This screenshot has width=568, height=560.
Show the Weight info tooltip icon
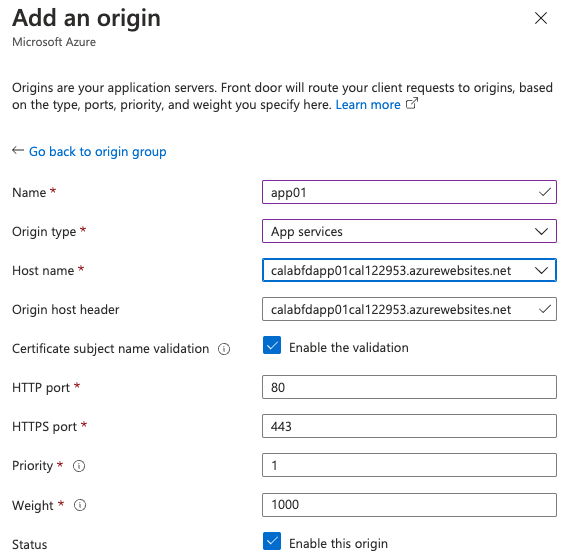coord(80,505)
